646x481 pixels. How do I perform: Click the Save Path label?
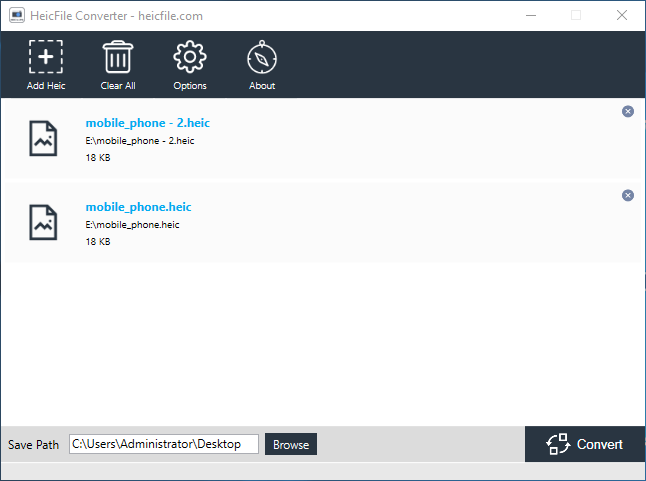(33, 445)
